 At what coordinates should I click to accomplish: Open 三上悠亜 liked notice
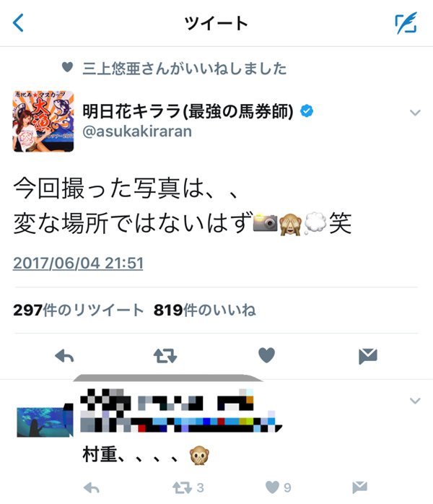click(x=184, y=69)
